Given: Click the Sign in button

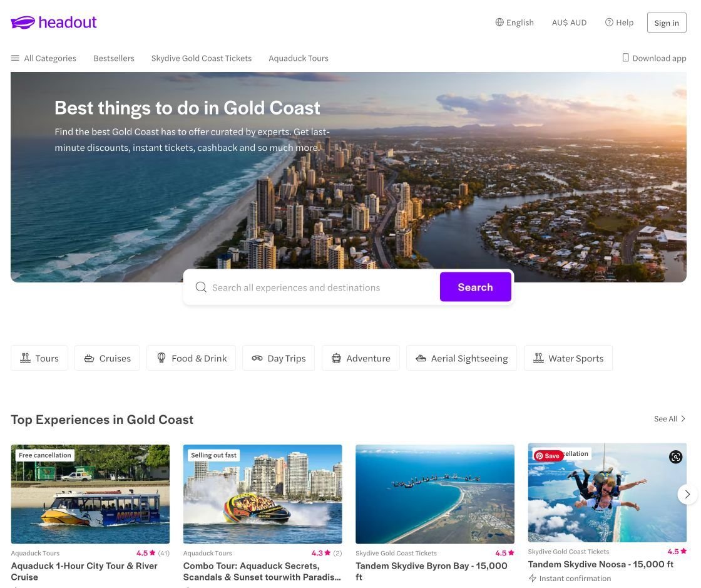Looking at the screenshot, I should pyautogui.click(x=666, y=23).
